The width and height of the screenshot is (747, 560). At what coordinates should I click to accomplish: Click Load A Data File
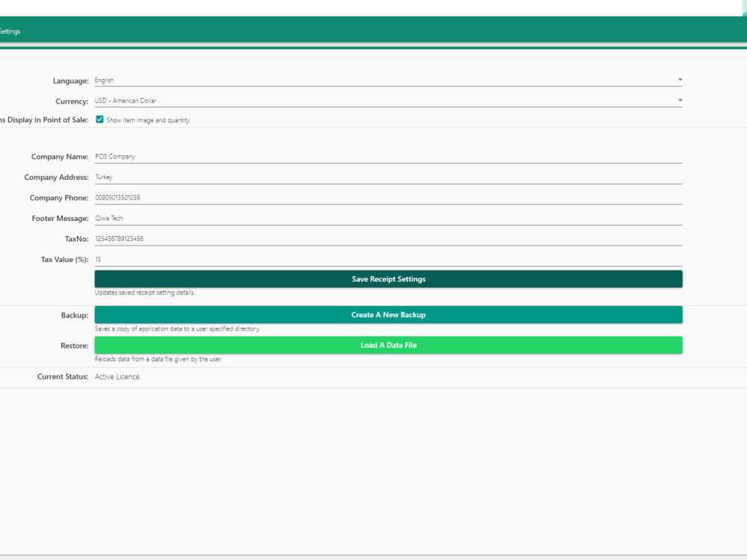[388, 345]
